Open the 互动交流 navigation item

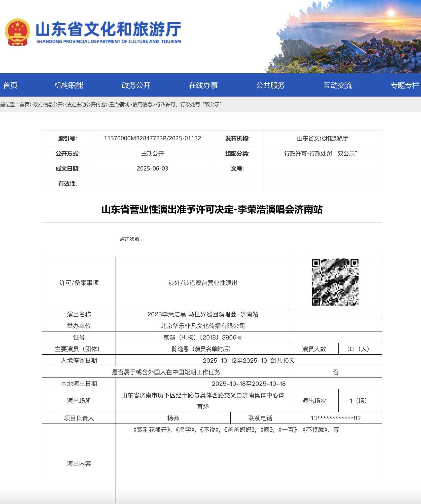coord(338,85)
